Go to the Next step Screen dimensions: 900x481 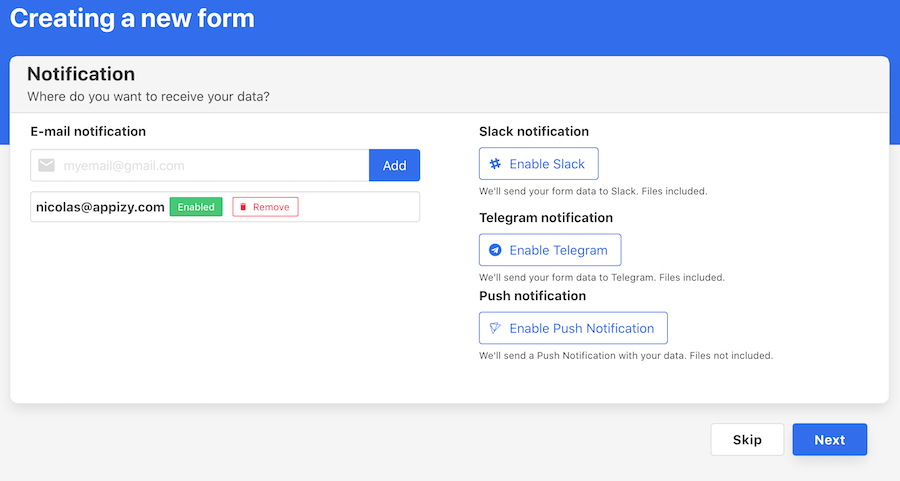(x=830, y=440)
